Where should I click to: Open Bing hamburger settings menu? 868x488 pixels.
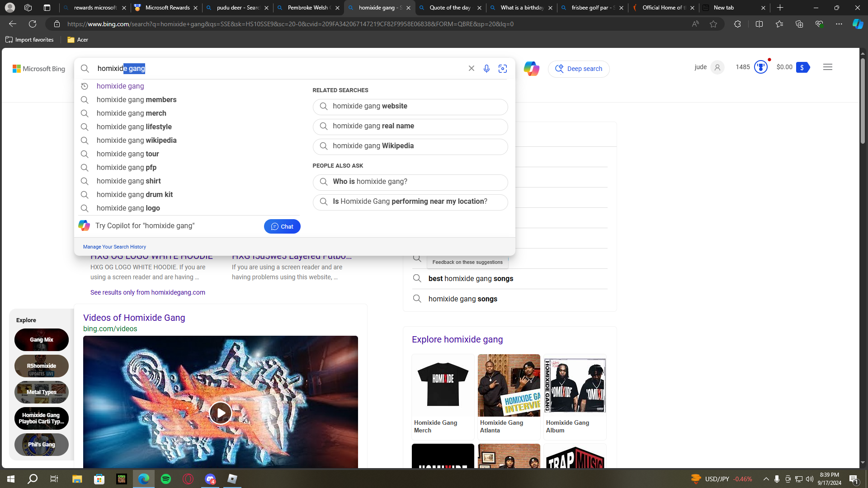[828, 67]
